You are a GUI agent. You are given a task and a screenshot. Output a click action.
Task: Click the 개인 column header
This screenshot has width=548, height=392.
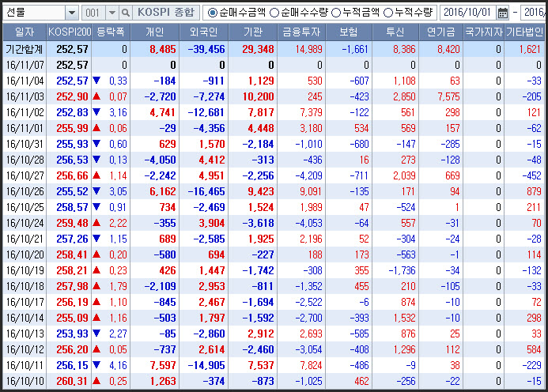coord(154,32)
